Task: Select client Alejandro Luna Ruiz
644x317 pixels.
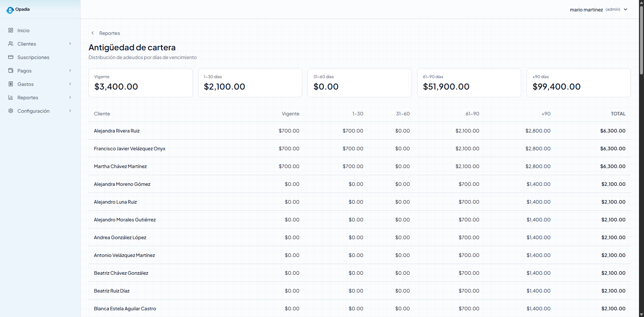Action: 115,202
